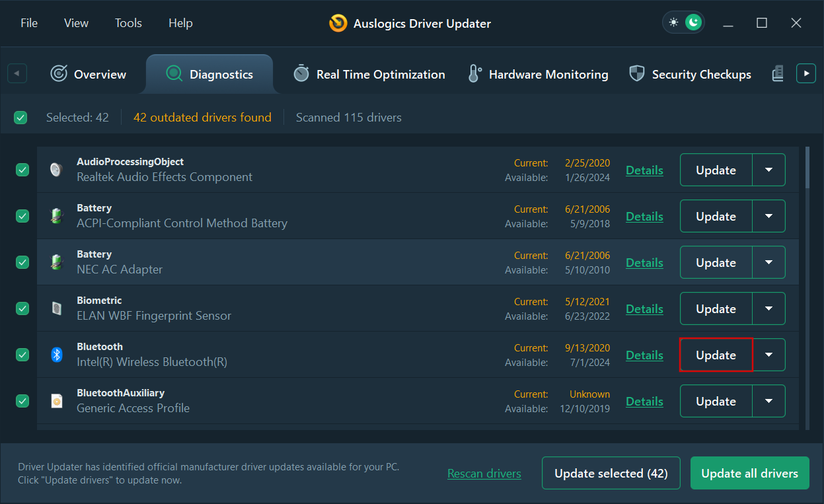Toggle the light/dark theme switch

[x=683, y=22]
